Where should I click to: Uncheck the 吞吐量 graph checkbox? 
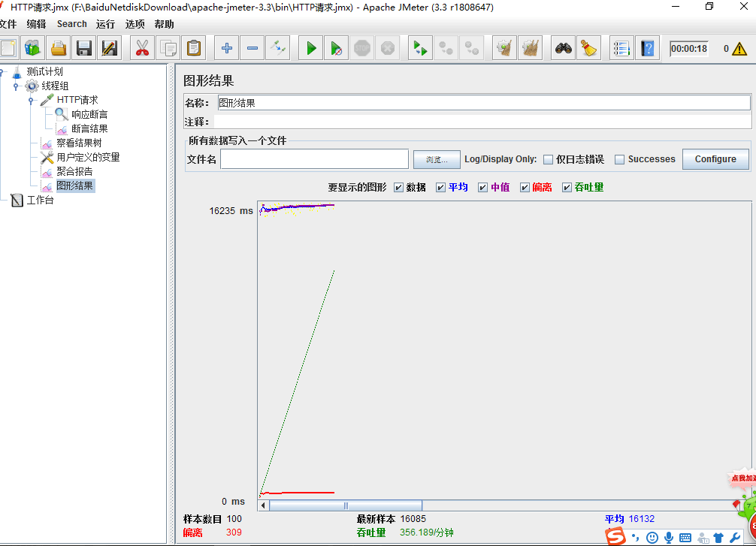(x=567, y=188)
